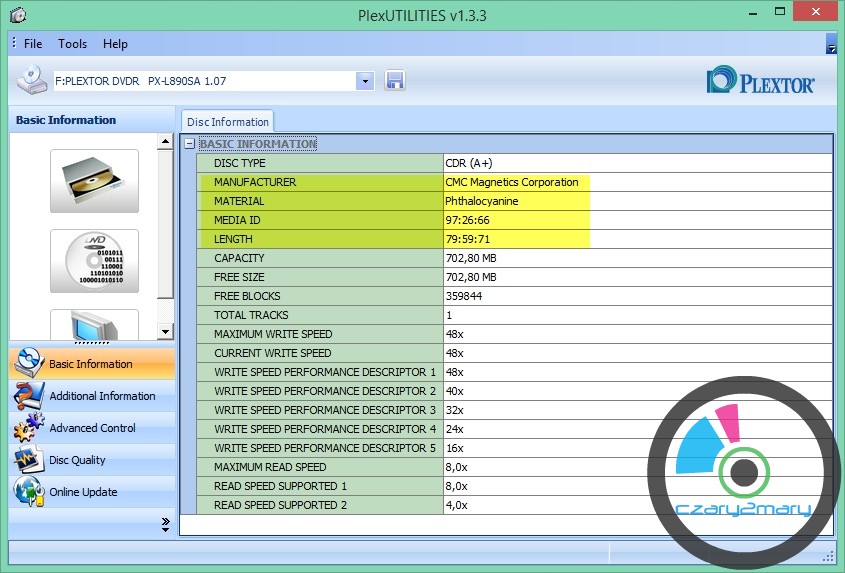
Task: Click the Advanced Control gears icon
Action: click(28, 428)
